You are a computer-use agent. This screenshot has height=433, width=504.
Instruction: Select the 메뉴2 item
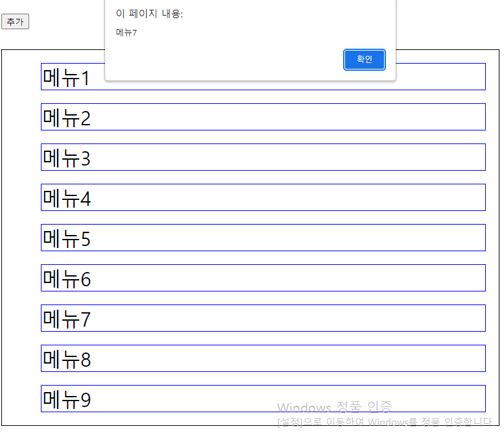tap(263, 117)
